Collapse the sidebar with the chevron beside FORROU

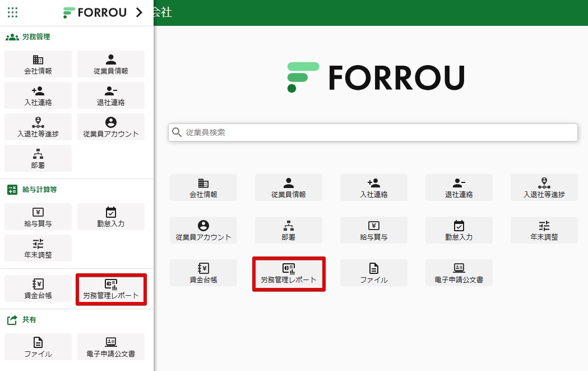coord(140,12)
